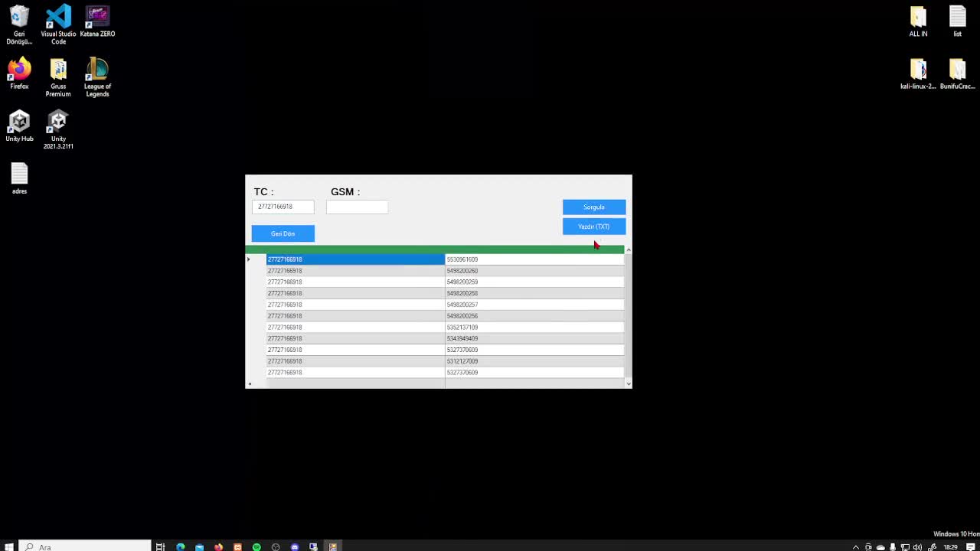Screen dimensions: 980x551
Task: Open the Firefox desktop icon
Action: 19,73
